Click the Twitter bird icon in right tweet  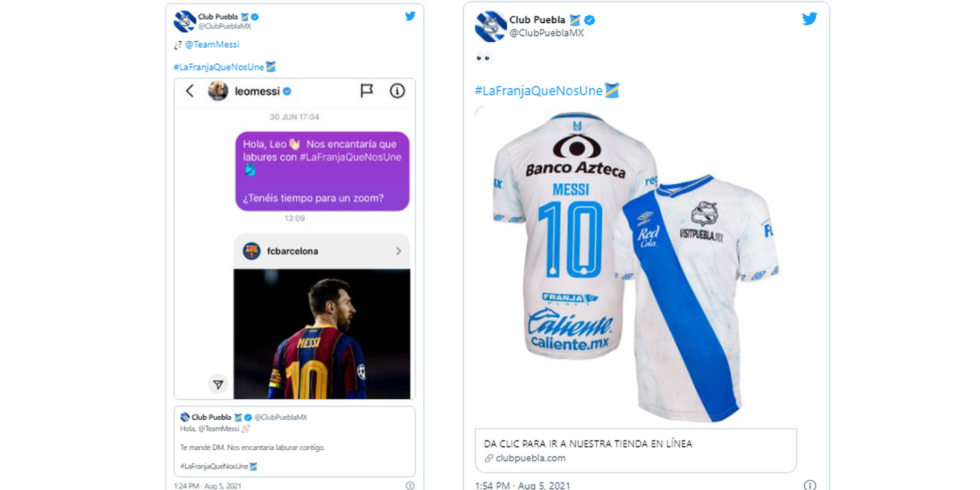pyautogui.click(x=809, y=19)
